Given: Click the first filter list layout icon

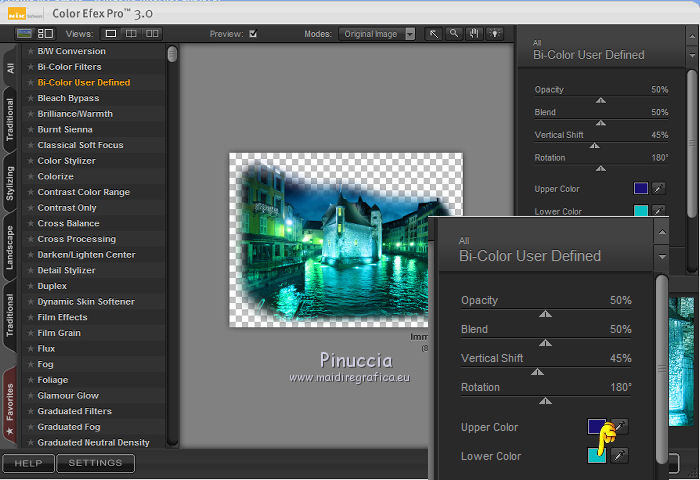Looking at the screenshot, I should [24, 34].
